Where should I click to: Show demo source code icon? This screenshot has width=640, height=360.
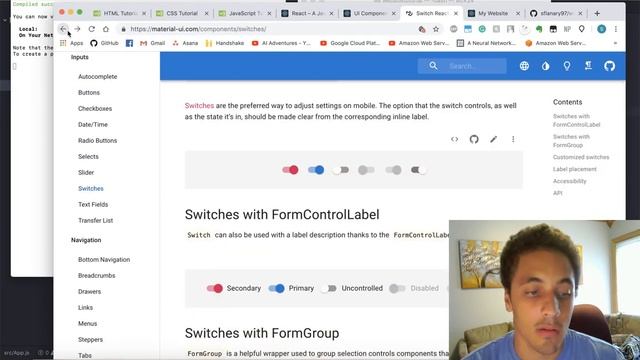coord(454,139)
